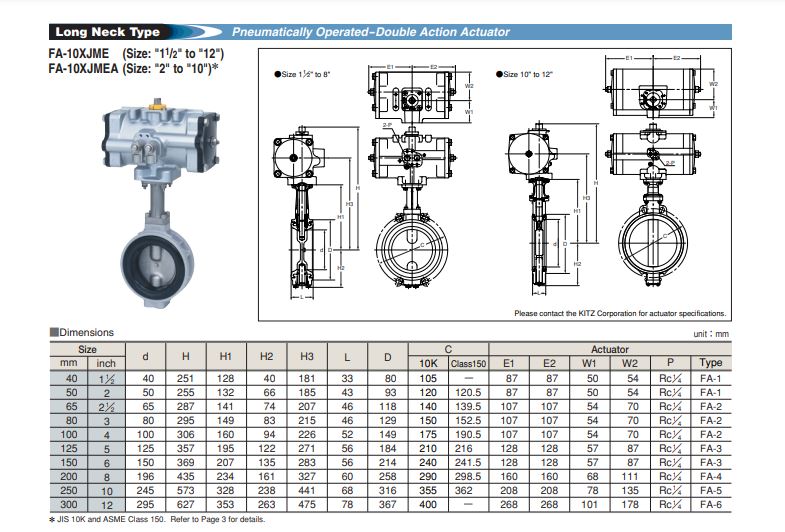
Task: Click the "Type" column header
Action: click(x=711, y=362)
